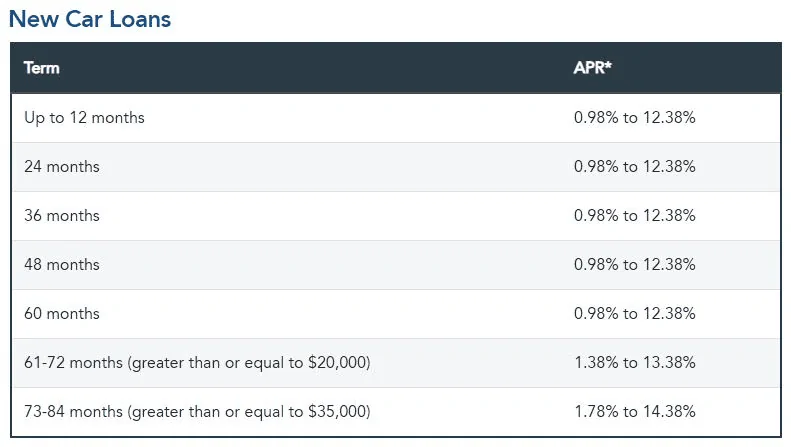Select APR value in 24 months row

point(635,166)
